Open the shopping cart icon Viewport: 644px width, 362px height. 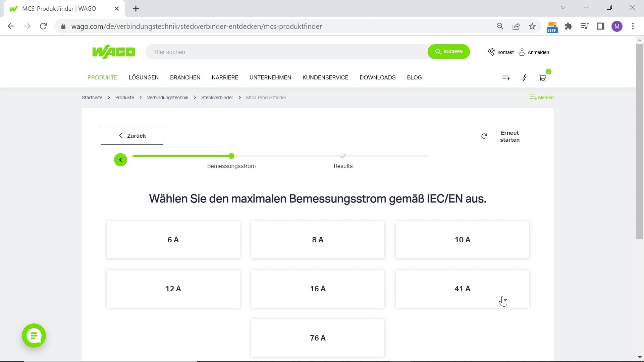coord(543,77)
